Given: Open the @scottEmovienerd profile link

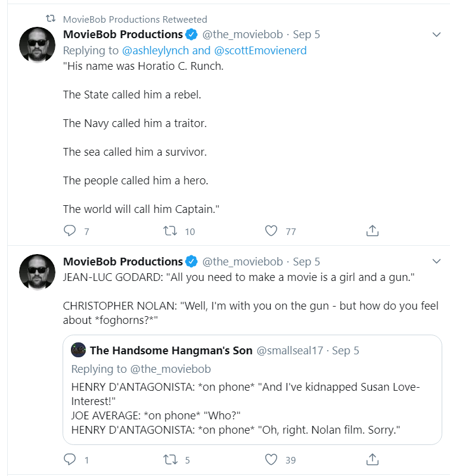Looking at the screenshot, I should pyautogui.click(x=260, y=51).
